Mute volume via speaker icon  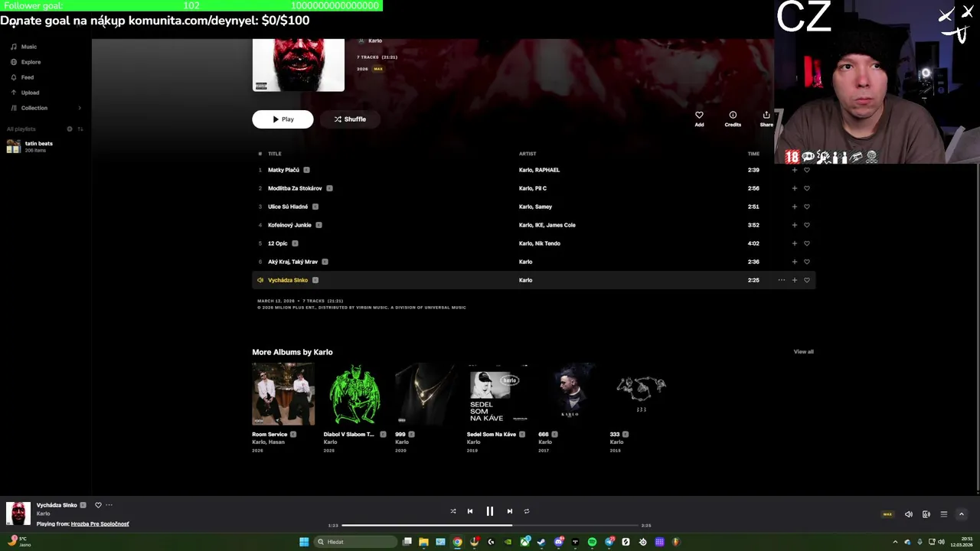909,514
